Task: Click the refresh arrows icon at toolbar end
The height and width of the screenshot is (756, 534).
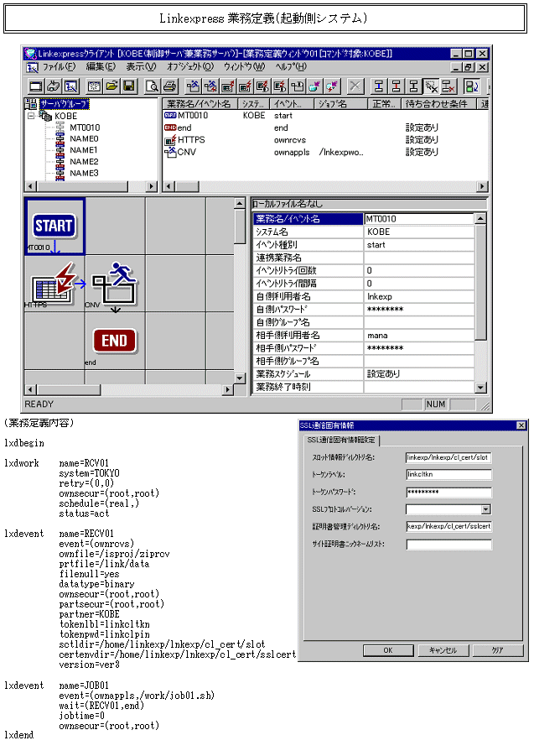Action: [471, 86]
